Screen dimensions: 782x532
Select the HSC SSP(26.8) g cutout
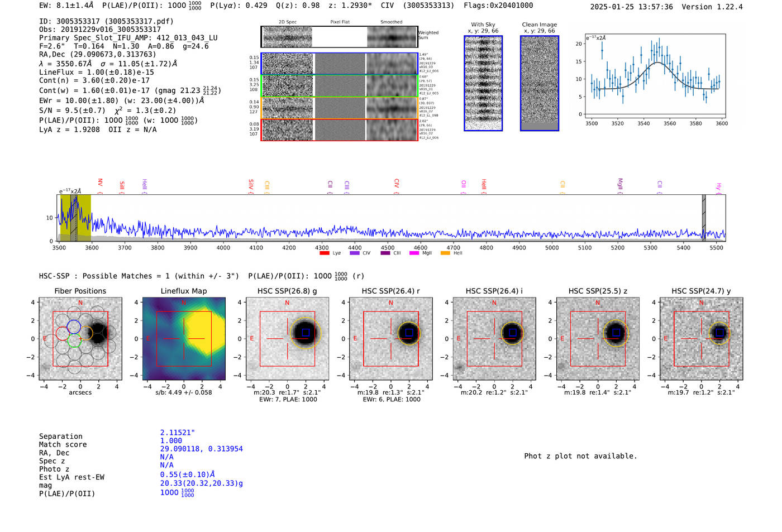287,339
